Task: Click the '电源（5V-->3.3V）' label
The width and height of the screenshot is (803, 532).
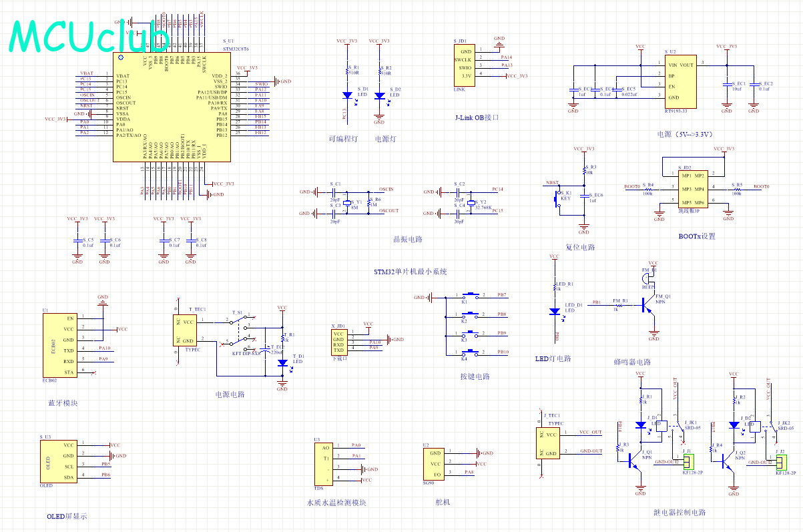Action: point(687,134)
